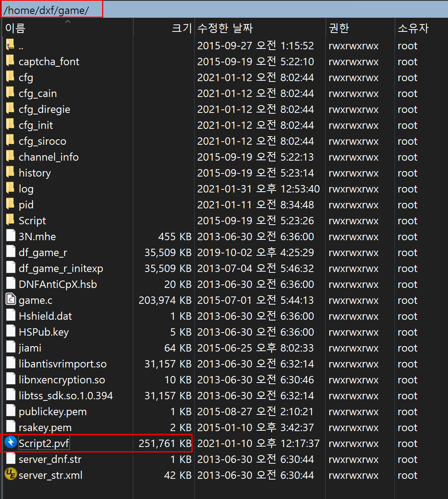Click the 3N.mhe file icon
Image resolution: width=448 pixels, height=499 pixels.
(x=10, y=236)
